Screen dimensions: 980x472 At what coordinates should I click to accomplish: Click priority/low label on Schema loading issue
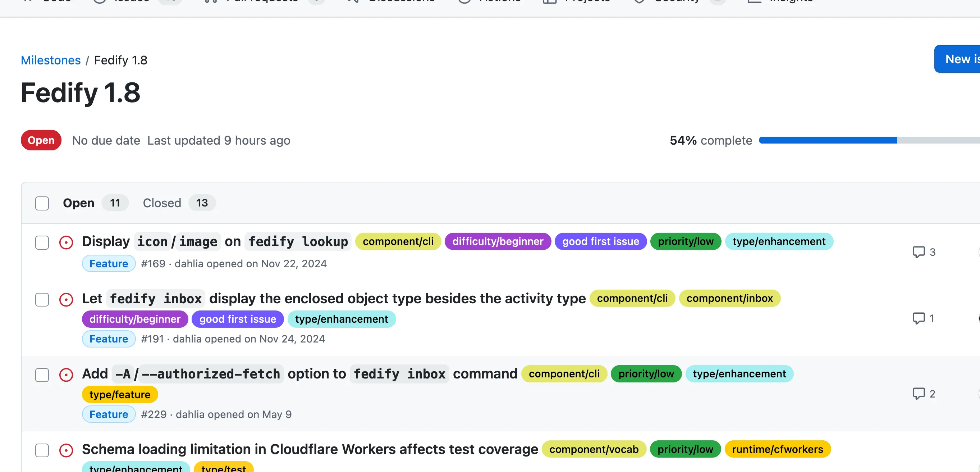pos(685,449)
